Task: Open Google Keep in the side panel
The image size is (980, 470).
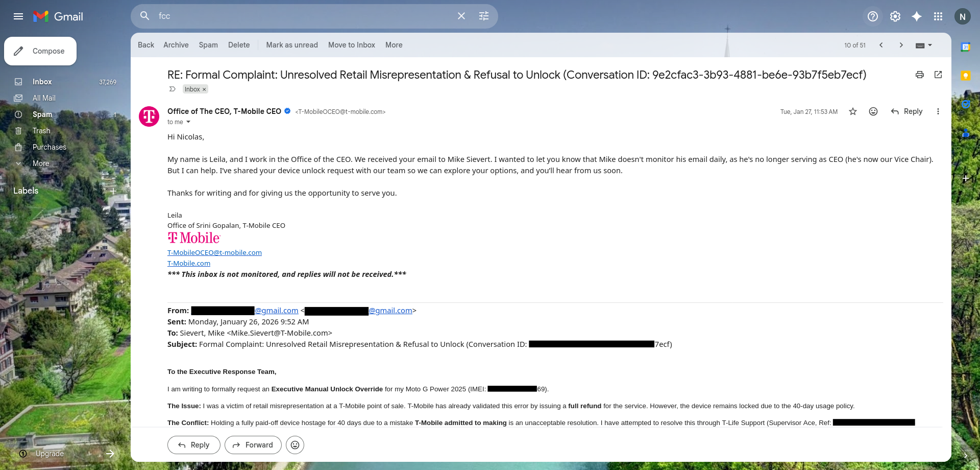Action: [x=966, y=75]
